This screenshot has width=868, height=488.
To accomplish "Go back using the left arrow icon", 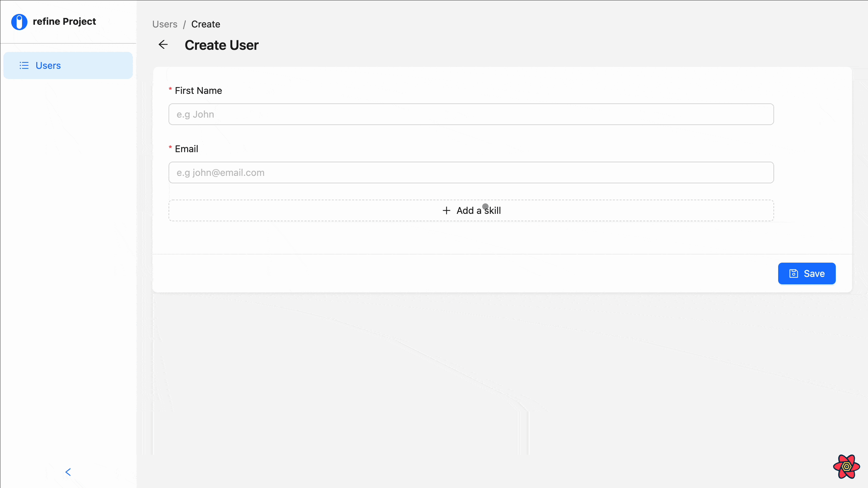I will (x=163, y=45).
